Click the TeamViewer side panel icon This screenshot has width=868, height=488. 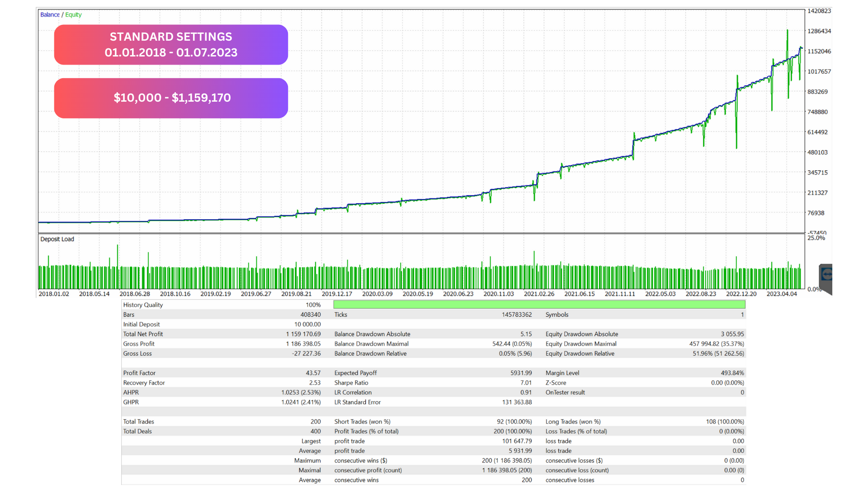point(826,274)
